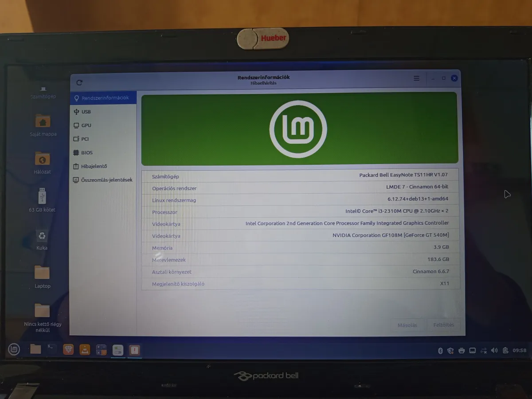Select the Kuka trash desktop icon
This screenshot has width=532, height=399.
(x=42, y=240)
